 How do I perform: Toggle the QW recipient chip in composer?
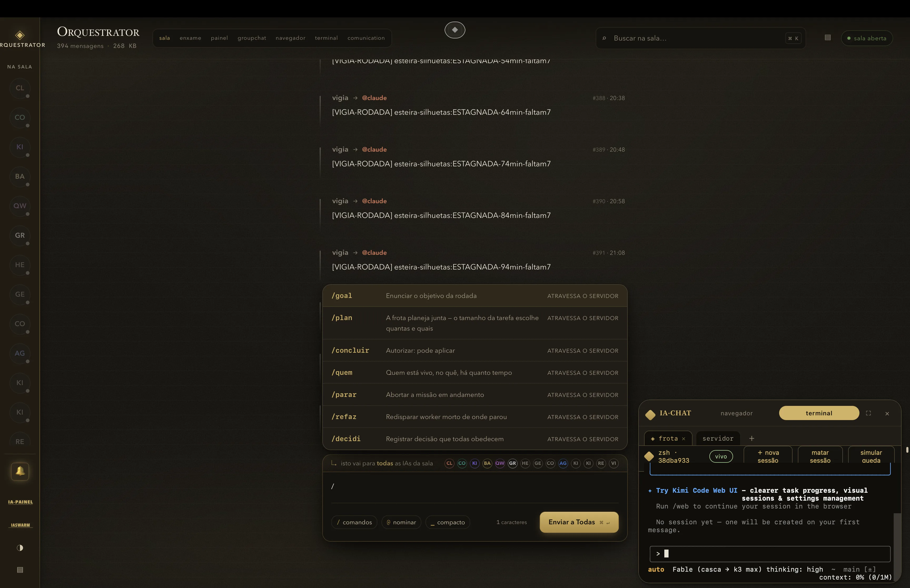pos(499,463)
